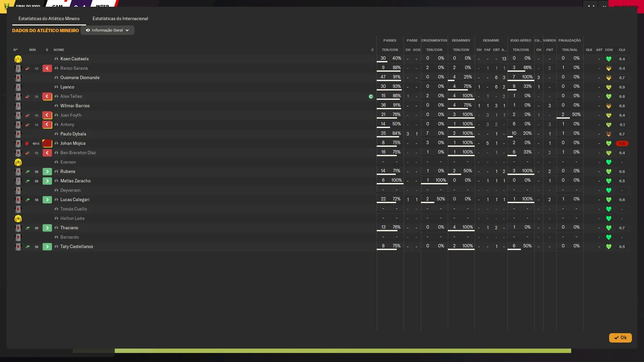Open Estatísticas do Internacional tab
644x362 pixels.
(120, 18)
